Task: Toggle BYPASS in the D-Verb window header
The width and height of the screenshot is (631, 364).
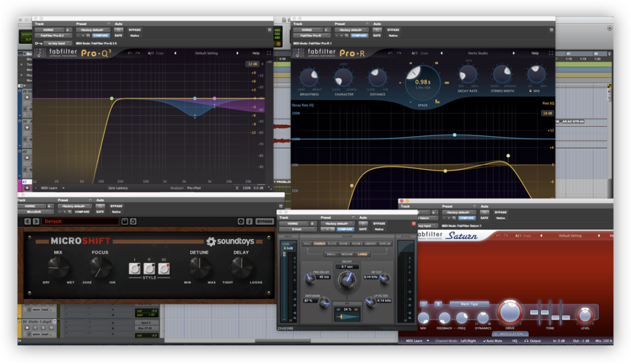Action: [379, 223]
